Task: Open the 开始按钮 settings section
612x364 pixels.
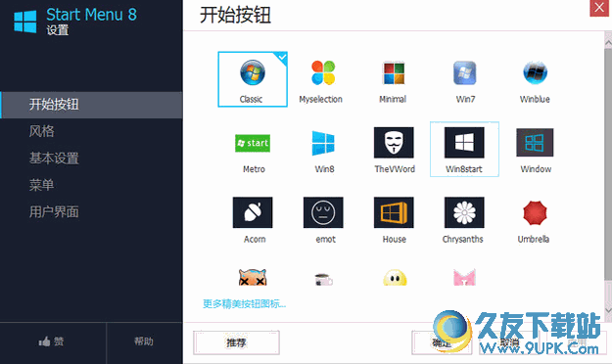Action: click(91, 105)
